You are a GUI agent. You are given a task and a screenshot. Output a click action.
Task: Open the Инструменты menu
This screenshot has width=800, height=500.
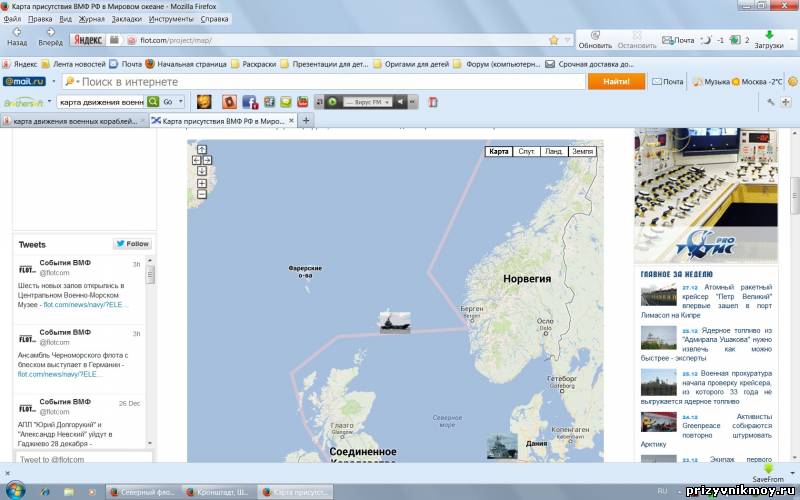171,18
